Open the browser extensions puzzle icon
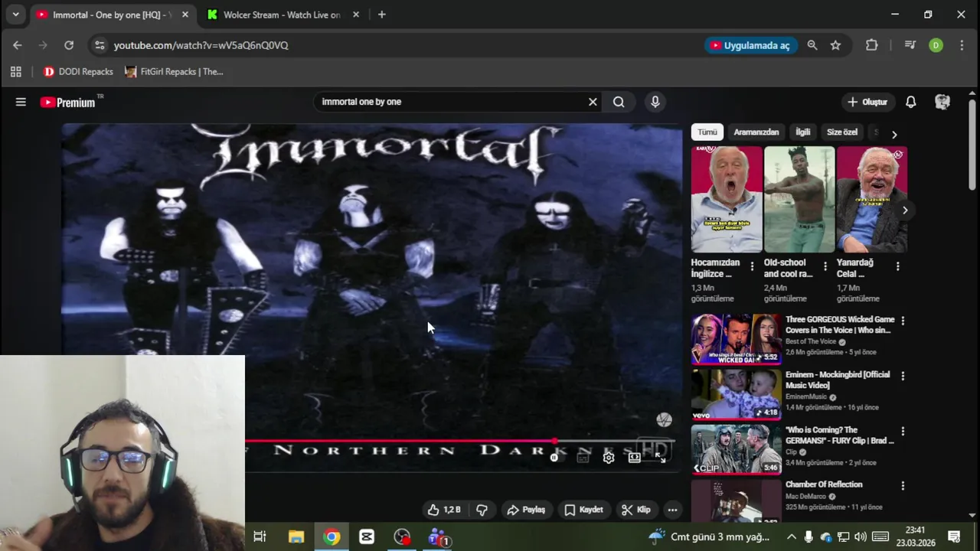This screenshot has height=551, width=980. point(871,45)
